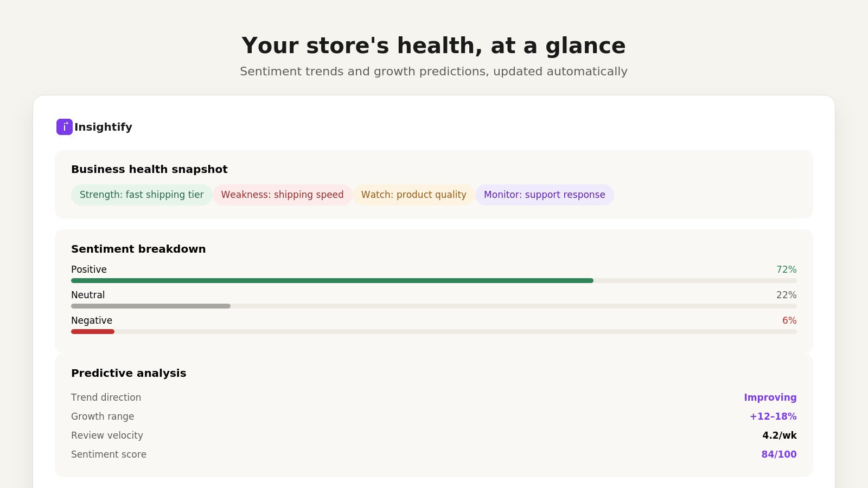Click the gray Neutral sentiment bar
This screenshot has width=868, height=488.
[151, 306]
